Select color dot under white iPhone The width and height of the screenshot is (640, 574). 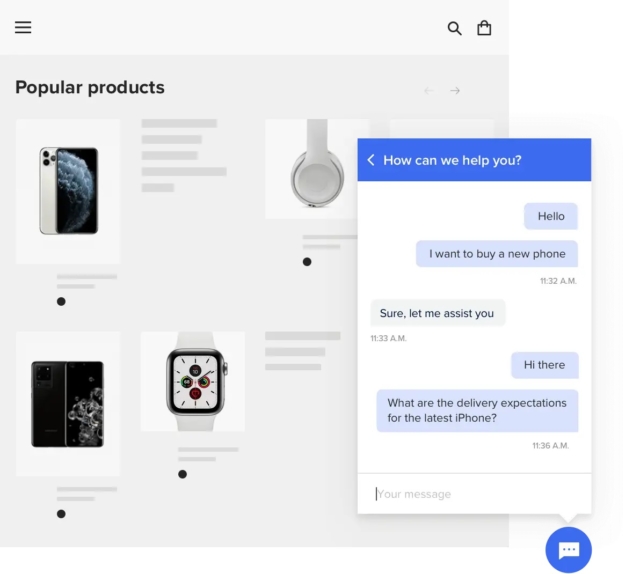(x=61, y=301)
